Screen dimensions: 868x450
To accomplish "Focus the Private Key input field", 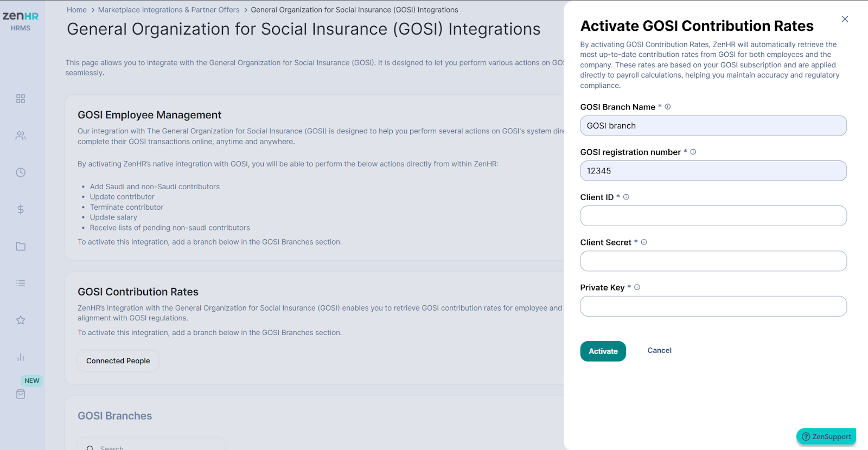I will pos(713,306).
